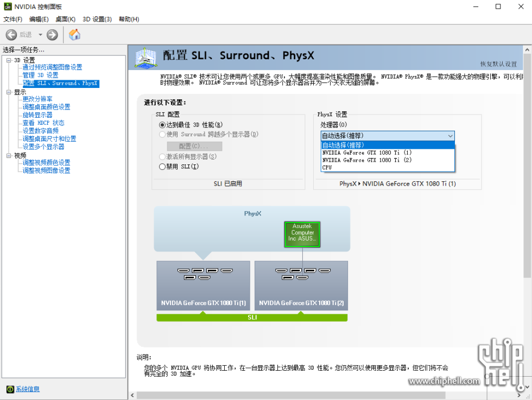Collapse the 3D 设置 tree node
Viewport: 532px width, 400px height.
(9, 60)
